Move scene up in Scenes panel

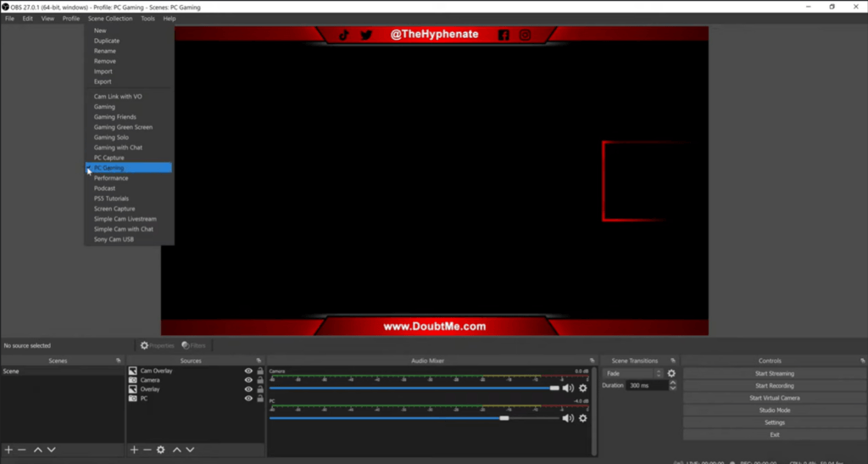37,450
